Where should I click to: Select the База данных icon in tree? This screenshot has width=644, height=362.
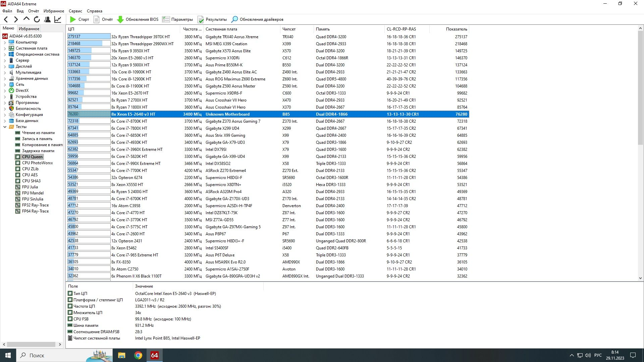point(11,121)
